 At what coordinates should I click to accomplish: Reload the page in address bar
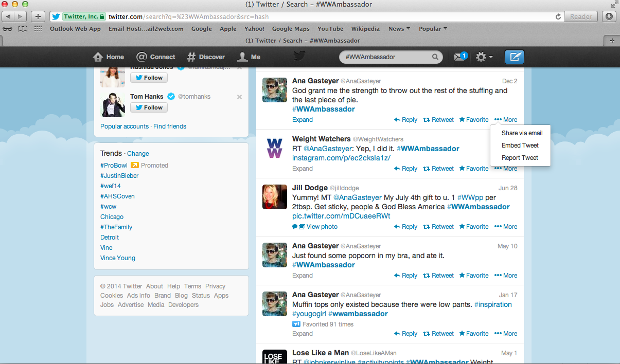point(558,16)
